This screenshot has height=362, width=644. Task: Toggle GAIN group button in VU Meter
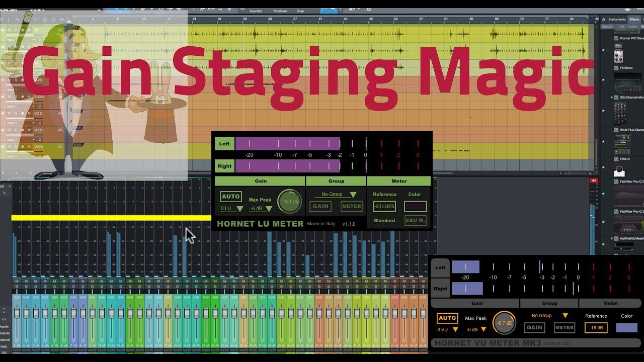[534, 327]
